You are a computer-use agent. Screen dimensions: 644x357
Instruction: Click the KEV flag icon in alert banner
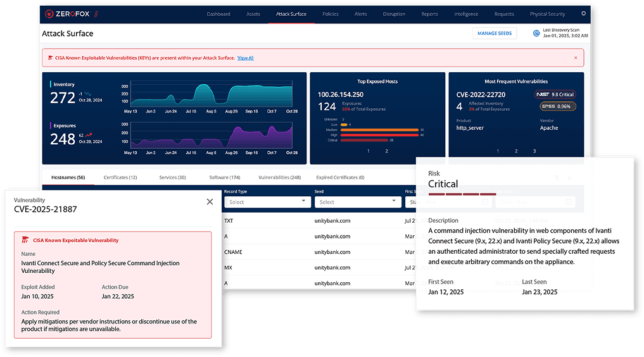(50, 58)
